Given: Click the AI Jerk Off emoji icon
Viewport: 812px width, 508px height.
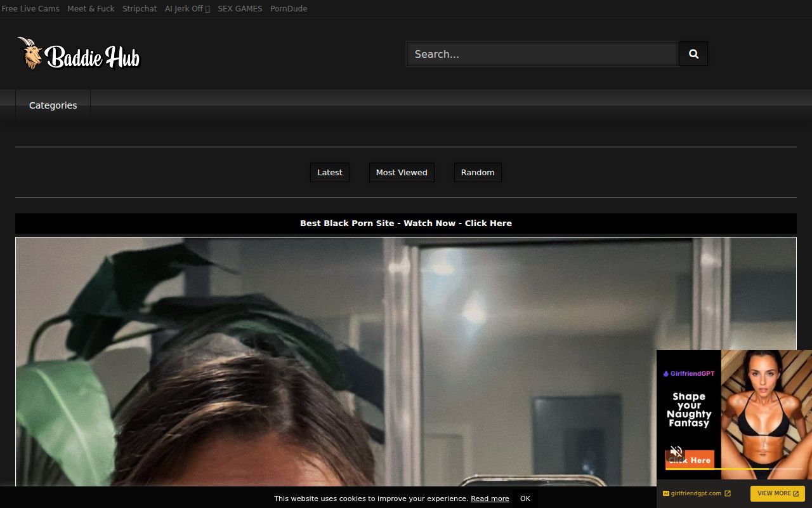Looking at the screenshot, I should (x=208, y=8).
